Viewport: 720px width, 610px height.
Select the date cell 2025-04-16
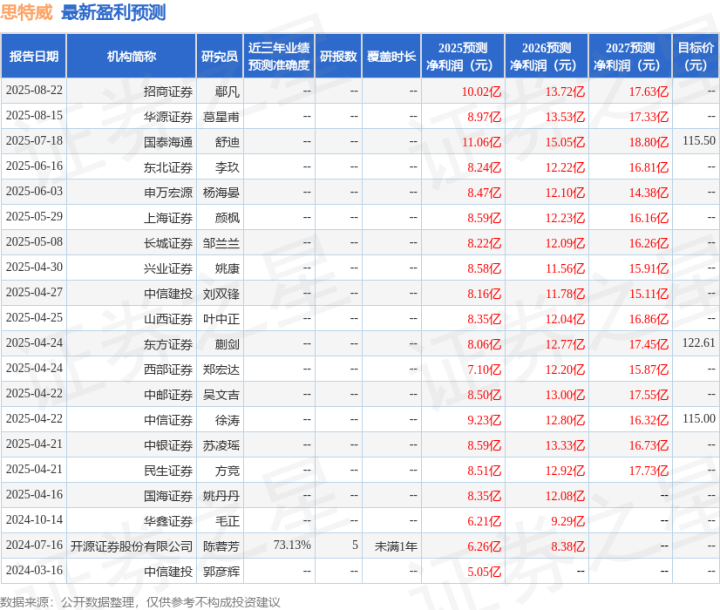pos(34,494)
